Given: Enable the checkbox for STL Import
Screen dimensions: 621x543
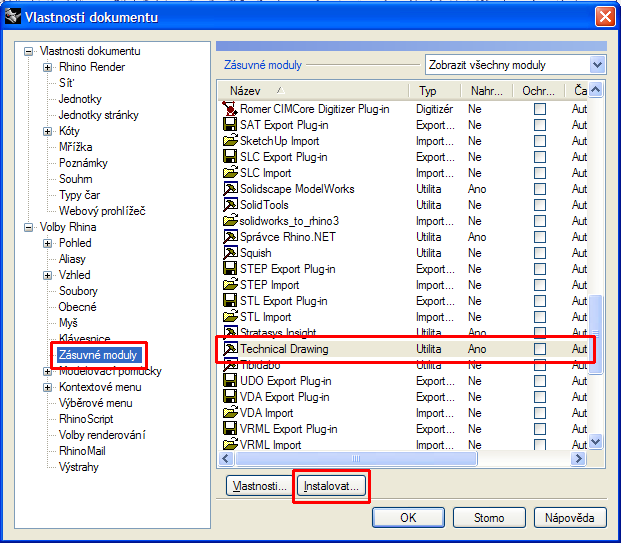Looking at the screenshot, I should tap(540, 317).
